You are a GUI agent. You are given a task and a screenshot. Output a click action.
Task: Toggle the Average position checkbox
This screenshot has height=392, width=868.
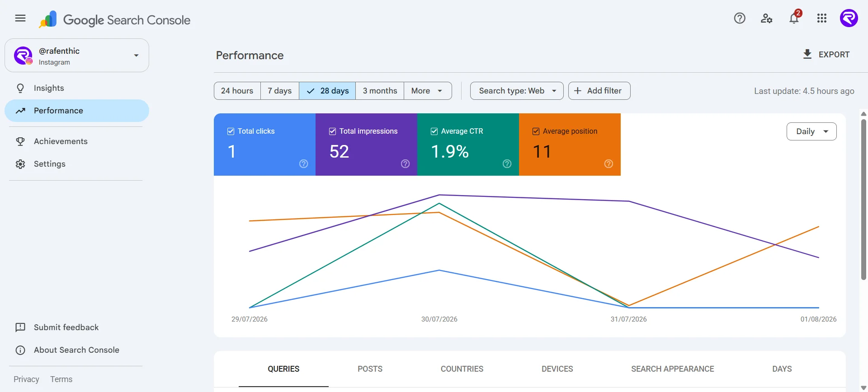coord(536,131)
